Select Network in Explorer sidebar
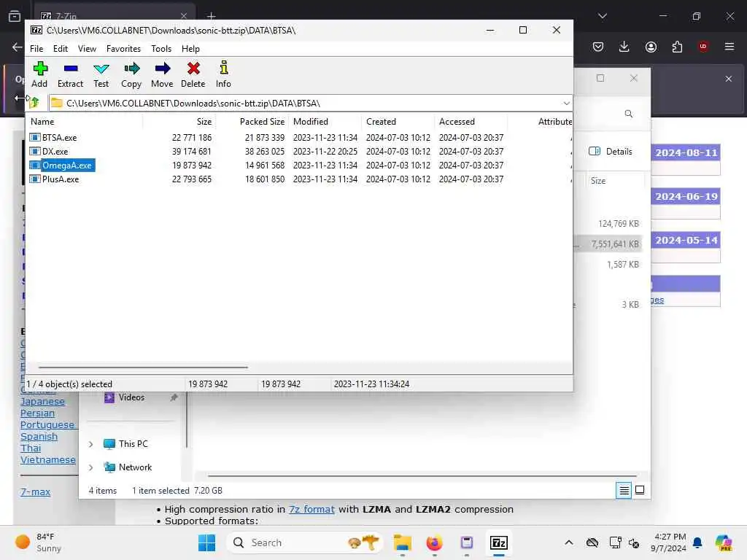747x560 pixels. 128,467
